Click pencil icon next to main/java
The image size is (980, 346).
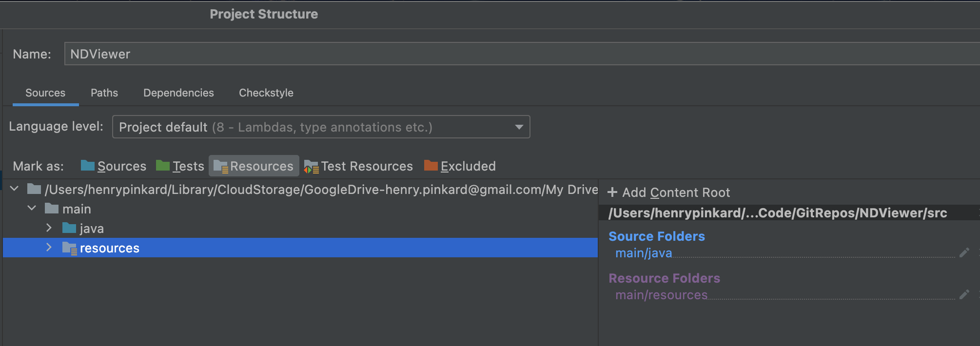click(964, 252)
